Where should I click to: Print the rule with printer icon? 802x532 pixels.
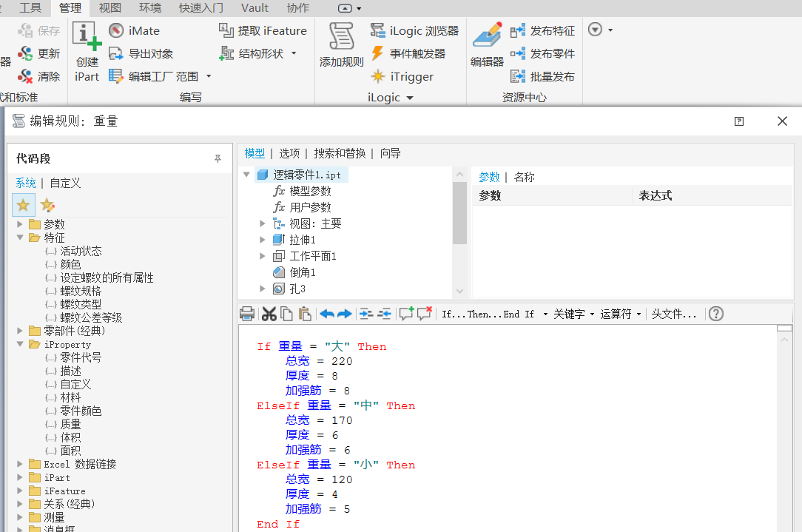click(x=247, y=314)
